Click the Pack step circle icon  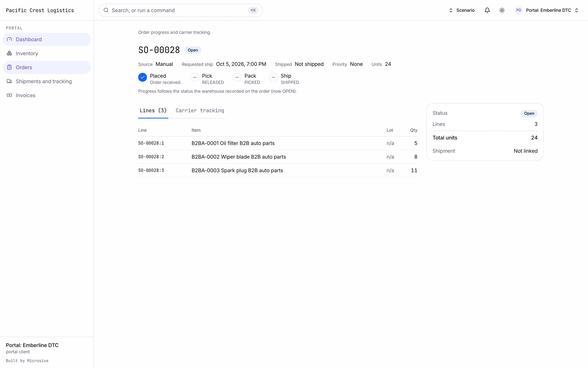[x=237, y=77]
